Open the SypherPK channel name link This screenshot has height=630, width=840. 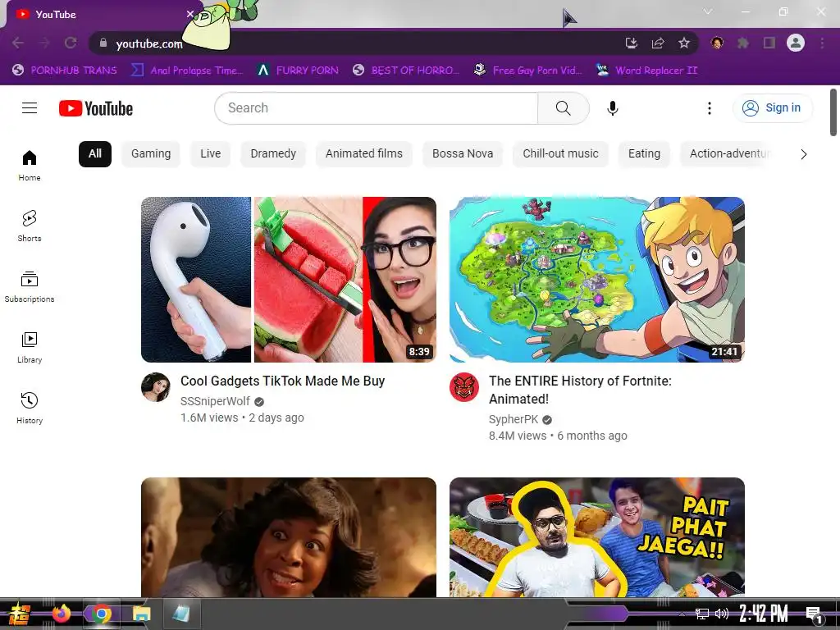click(x=514, y=419)
